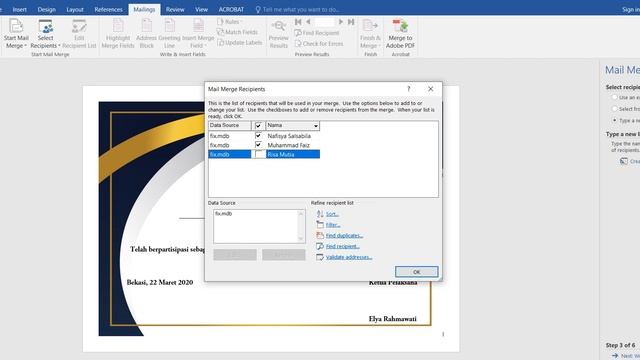Click Sign in at top right
Image resolution: width=640 pixels, height=360 pixels.
tap(630, 9)
